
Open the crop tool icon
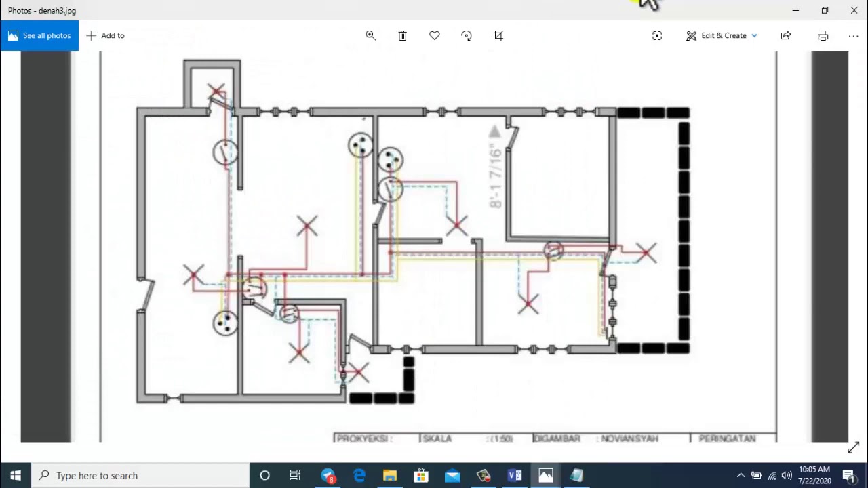498,35
